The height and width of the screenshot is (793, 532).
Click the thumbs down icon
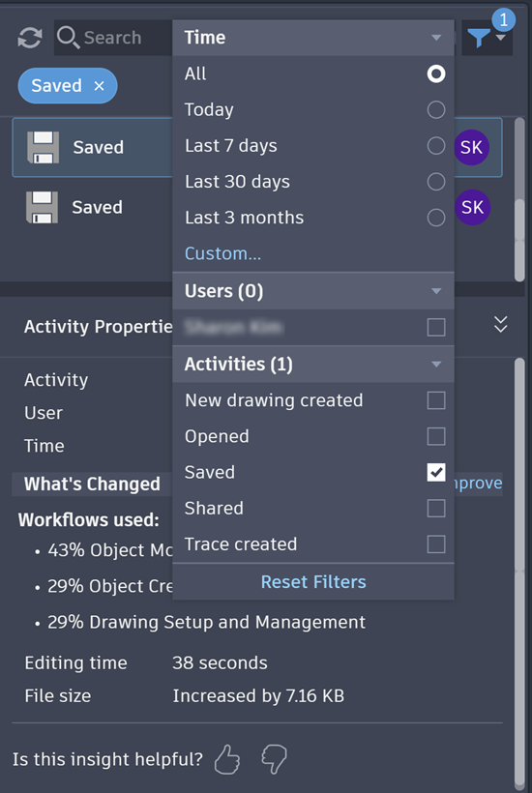[x=274, y=759]
